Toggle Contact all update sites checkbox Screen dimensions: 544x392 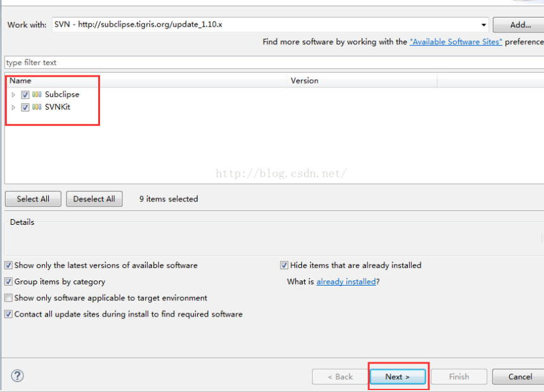(9, 314)
